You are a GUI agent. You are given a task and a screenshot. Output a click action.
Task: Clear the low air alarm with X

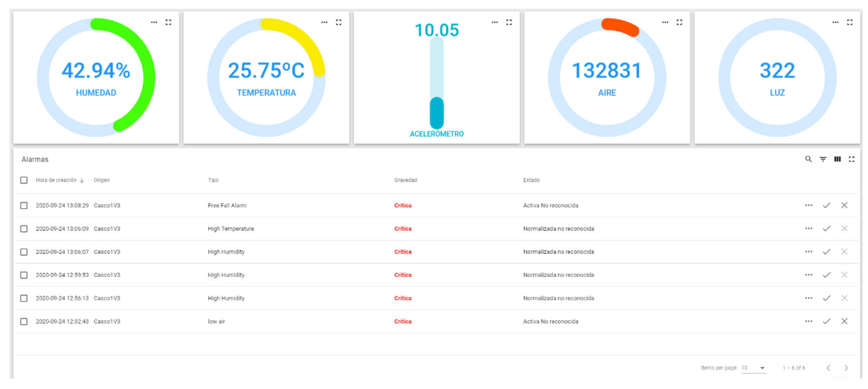(x=845, y=321)
